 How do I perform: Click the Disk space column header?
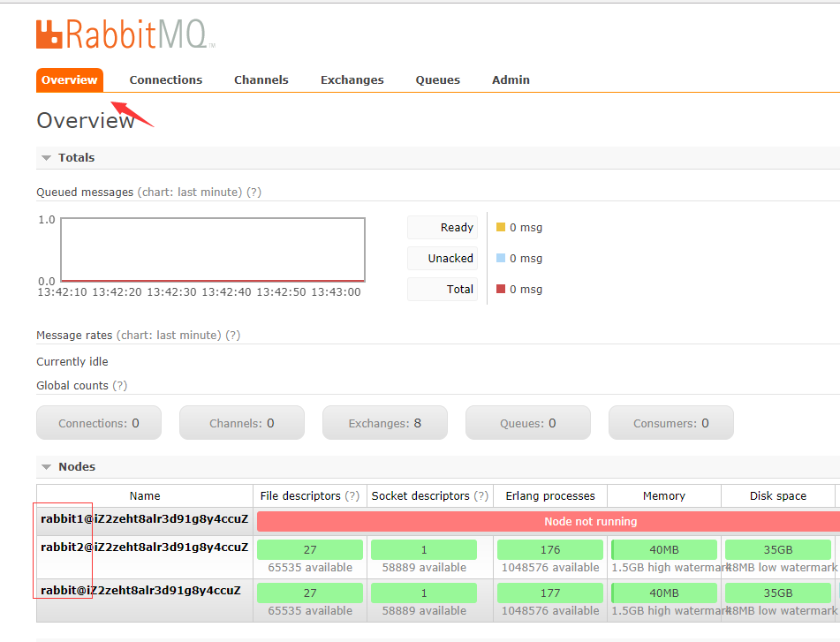[x=778, y=495]
